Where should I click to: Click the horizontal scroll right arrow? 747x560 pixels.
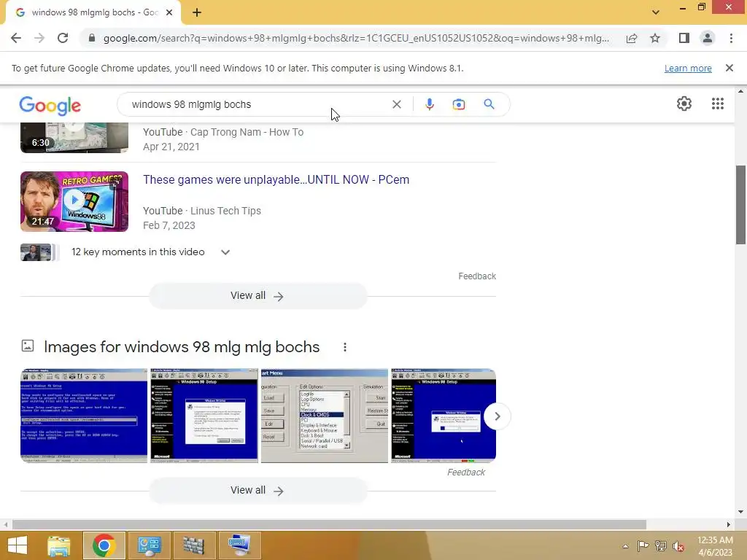coord(729,524)
